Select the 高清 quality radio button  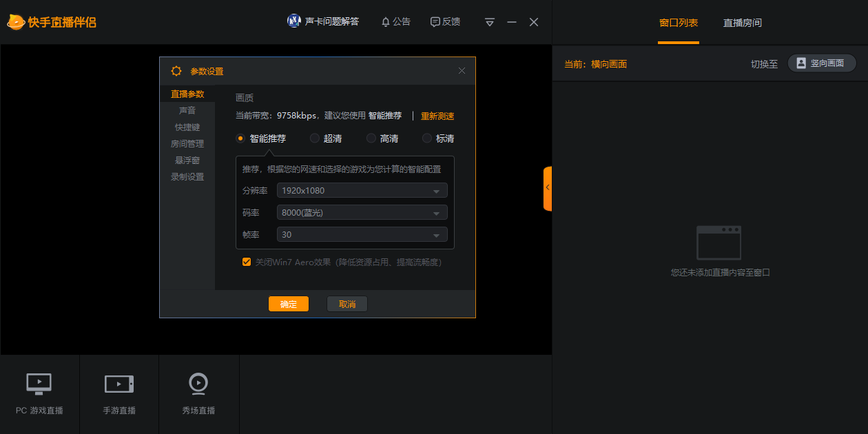[371, 138]
